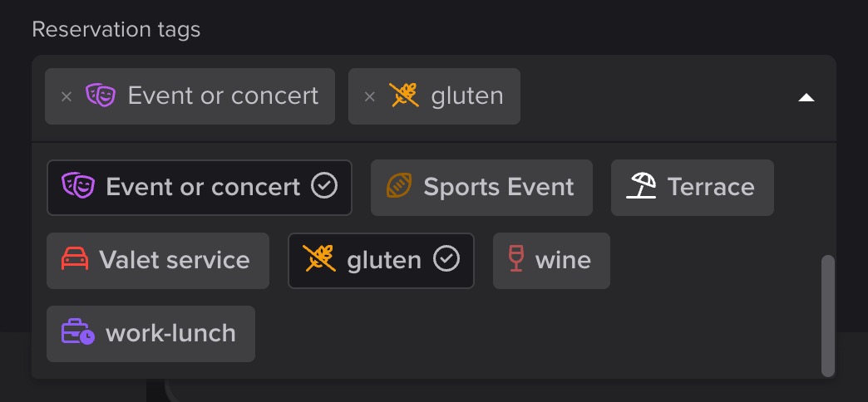Image resolution: width=868 pixels, height=402 pixels.
Task: Click the football icon for Sports Event
Action: coord(399,187)
